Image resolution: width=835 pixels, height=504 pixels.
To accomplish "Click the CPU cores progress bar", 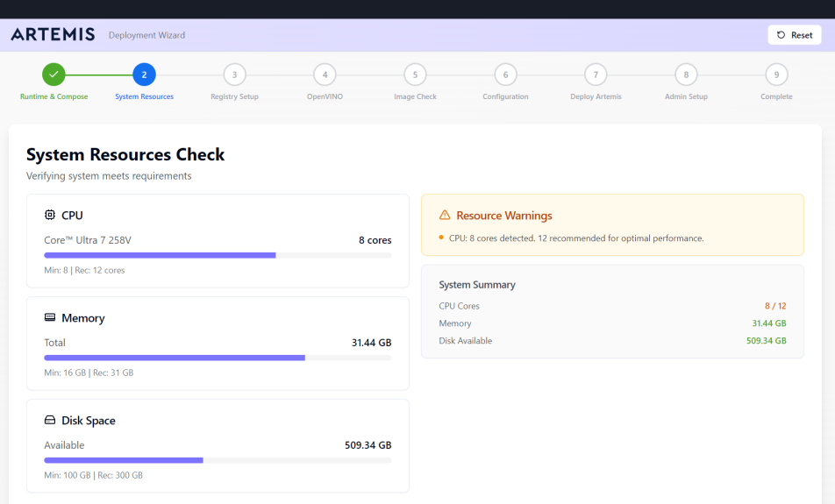I will point(218,255).
